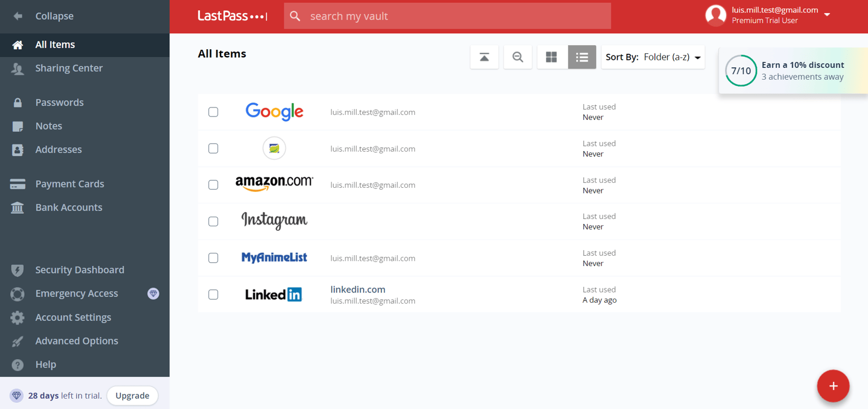This screenshot has height=409, width=868.
Task: Open Sharing Center from the sidebar
Action: 69,68
